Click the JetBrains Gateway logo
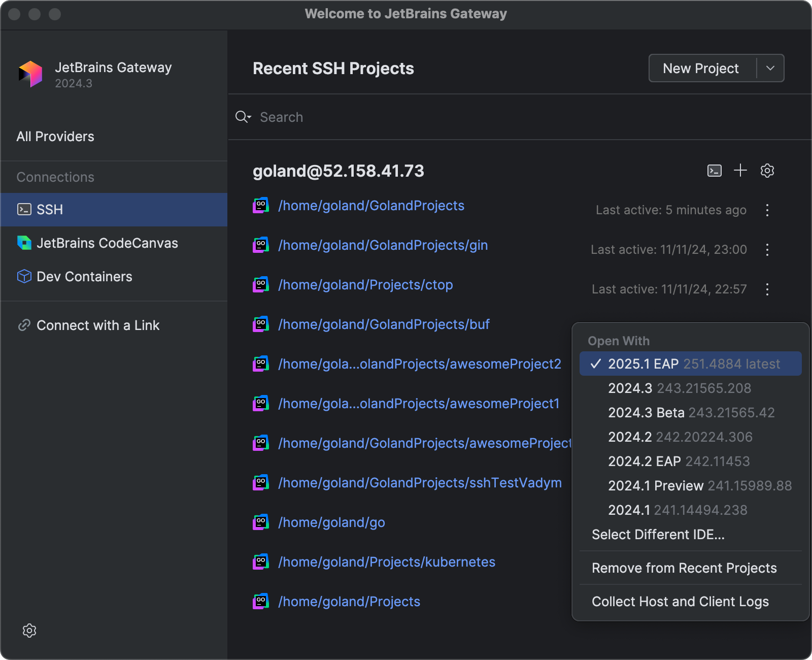 [x=30, y=74]
